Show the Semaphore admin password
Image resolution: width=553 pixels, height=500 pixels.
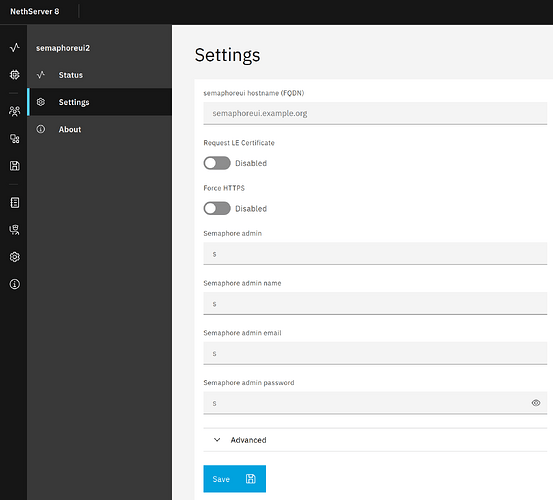click(535, 403)
